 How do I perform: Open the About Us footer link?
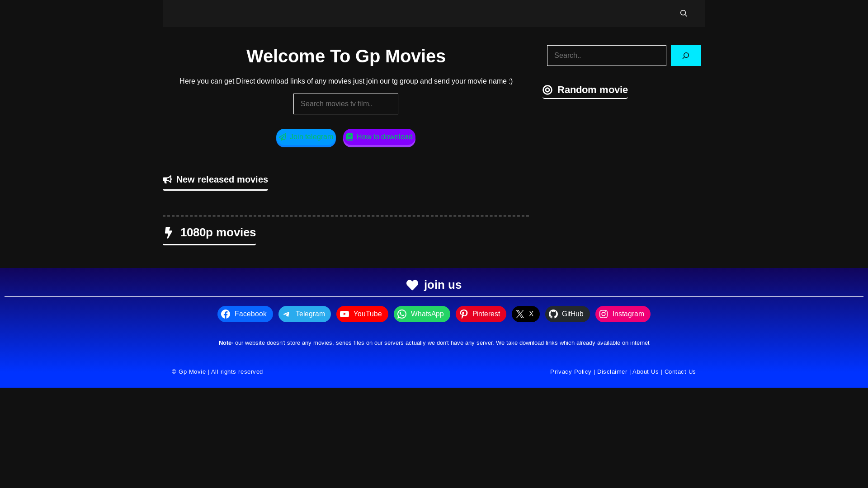click(x=646, y=372)
